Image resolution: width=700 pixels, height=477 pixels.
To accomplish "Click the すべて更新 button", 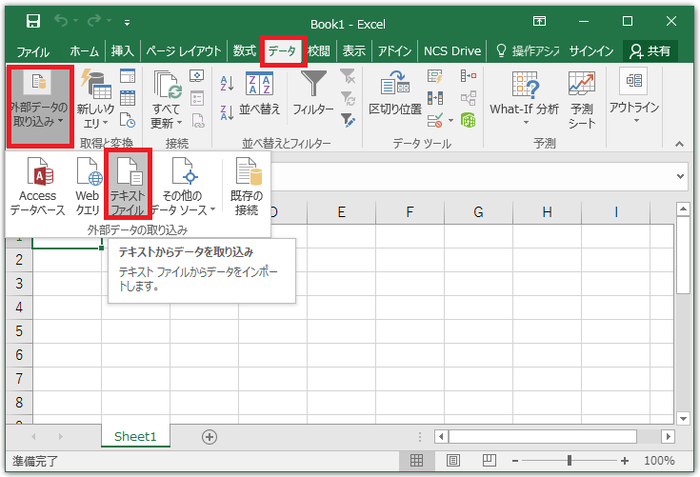I will click(x=167, y=99).
